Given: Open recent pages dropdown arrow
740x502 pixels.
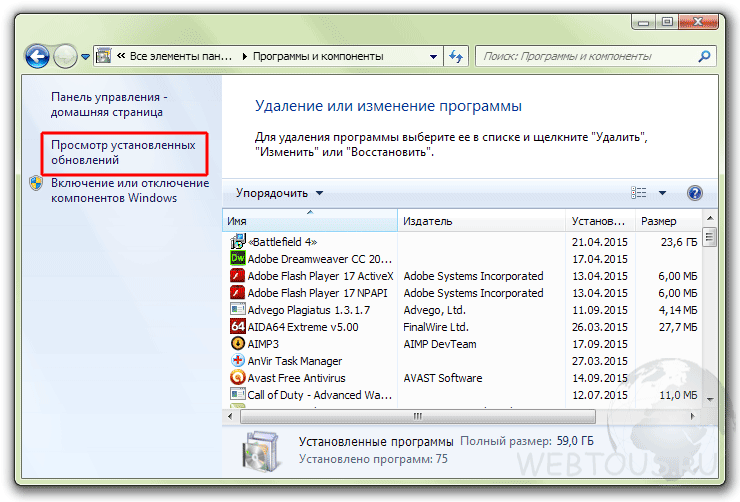Looking at the screenshot, I should coord(85,57).
